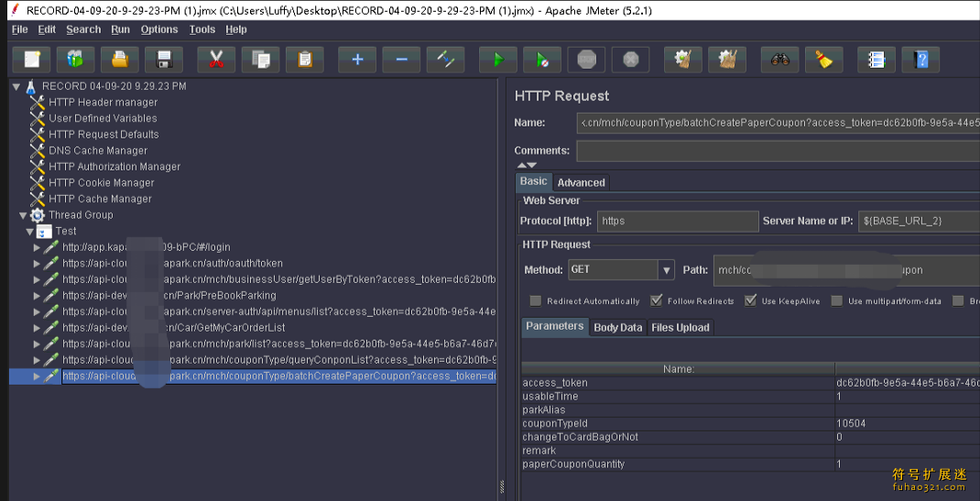Screen dimensions: 980x501
Task: Select DNS Cache Manager element
Action: pos(98,150)
